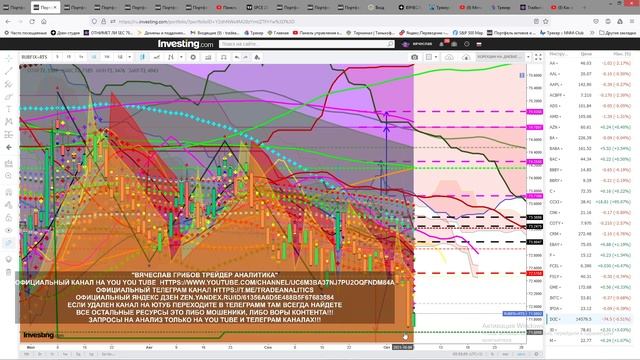Screen dimensions: 640x360
Task: Select the INTC row in watchlist
Action: click(590, 298)
